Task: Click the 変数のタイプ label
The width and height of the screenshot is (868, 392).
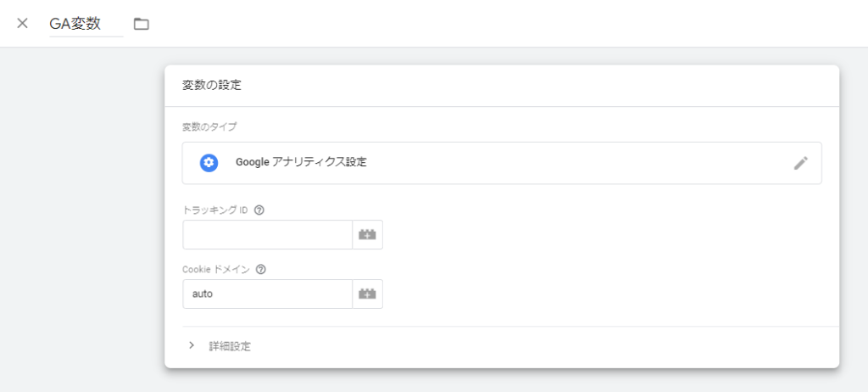Action: point(209,127)
